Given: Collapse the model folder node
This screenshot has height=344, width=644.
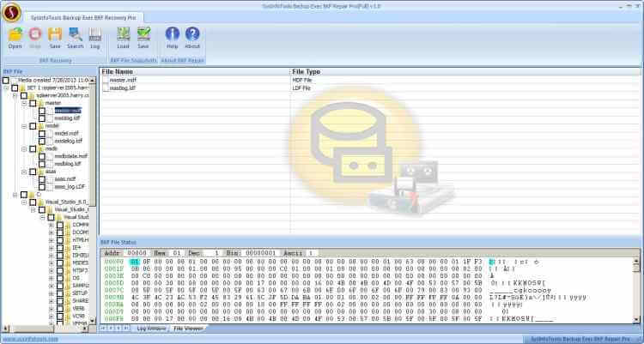Looking at the screenshot, I should (24, 126).
